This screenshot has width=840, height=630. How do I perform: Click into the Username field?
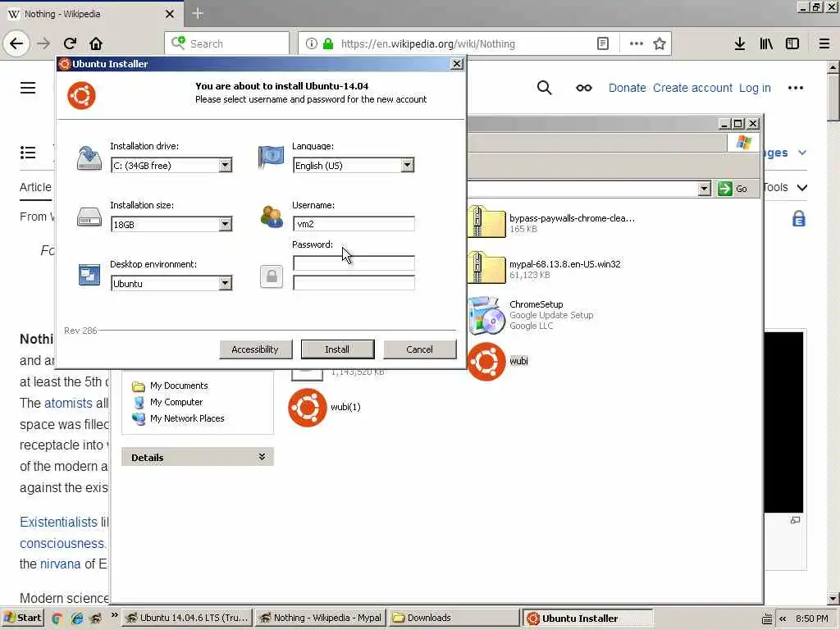354,223
